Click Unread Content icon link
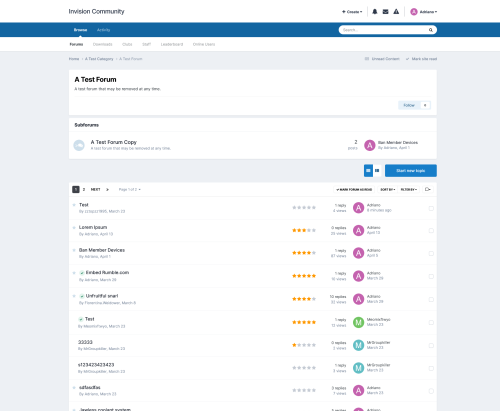 (382, 59)
